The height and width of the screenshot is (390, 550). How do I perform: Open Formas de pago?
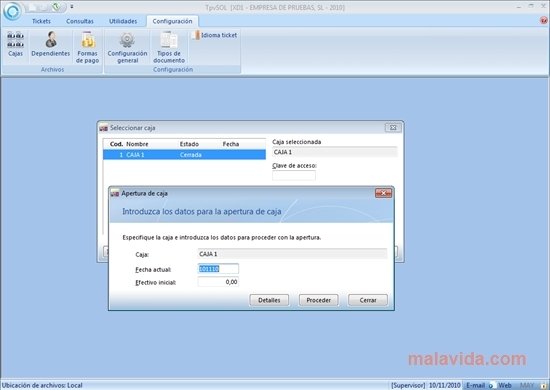(87, 47)
